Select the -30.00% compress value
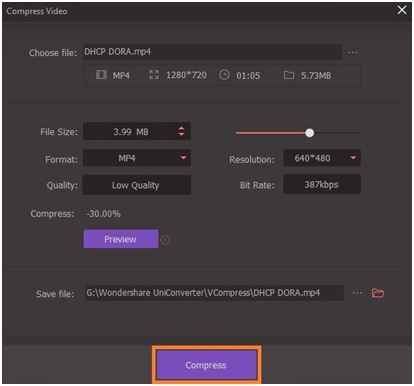Screen dimensions: 414x386 click(x=104, y=214)
